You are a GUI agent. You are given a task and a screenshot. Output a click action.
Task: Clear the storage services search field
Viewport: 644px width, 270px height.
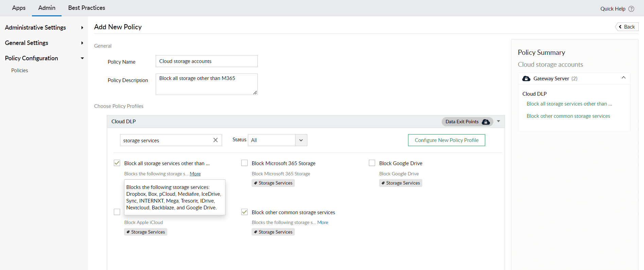pos(215,140)
